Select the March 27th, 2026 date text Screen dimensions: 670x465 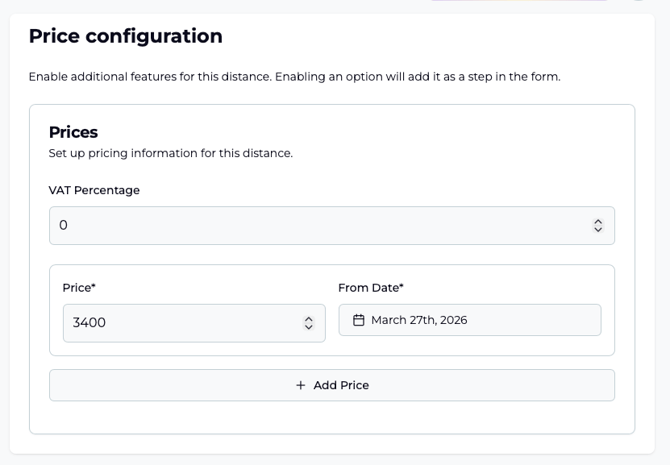(x=419, y=320)
